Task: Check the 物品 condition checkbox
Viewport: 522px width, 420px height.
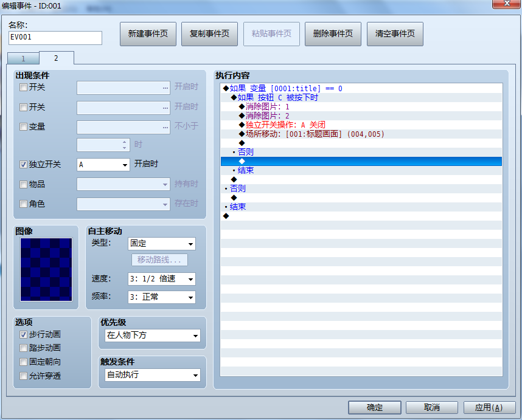Action: [x=23, y=184]
